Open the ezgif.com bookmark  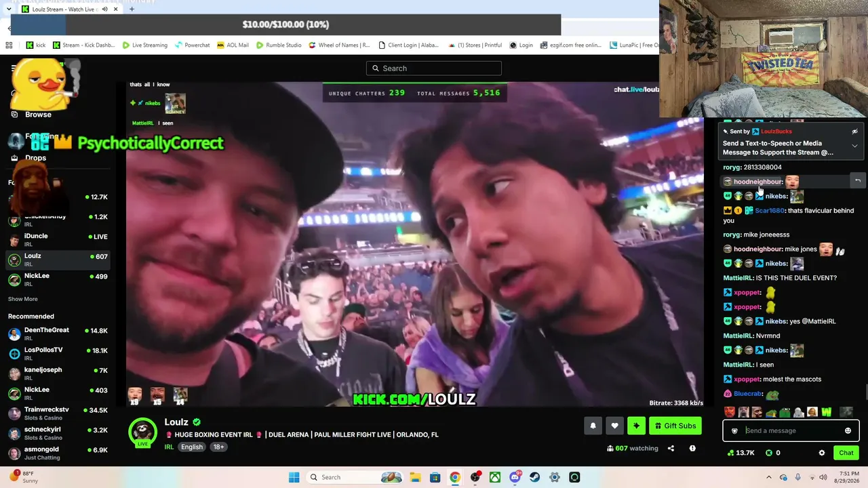[571, 45]
